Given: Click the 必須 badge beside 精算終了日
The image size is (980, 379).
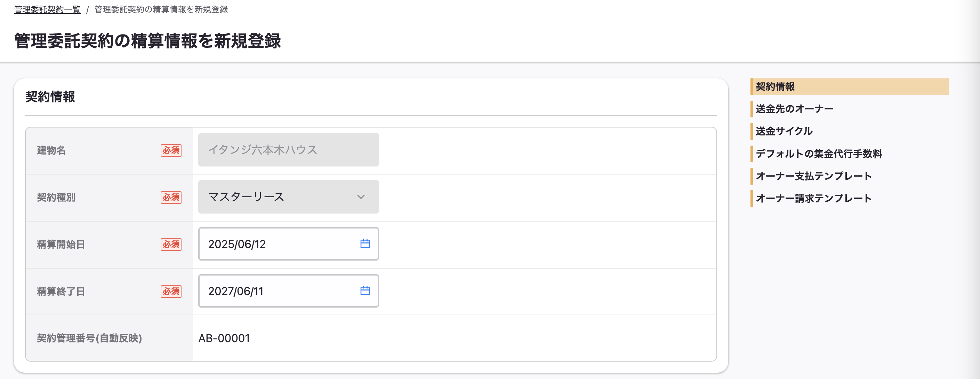Looking at the screenshot, I should coord(171,292).
